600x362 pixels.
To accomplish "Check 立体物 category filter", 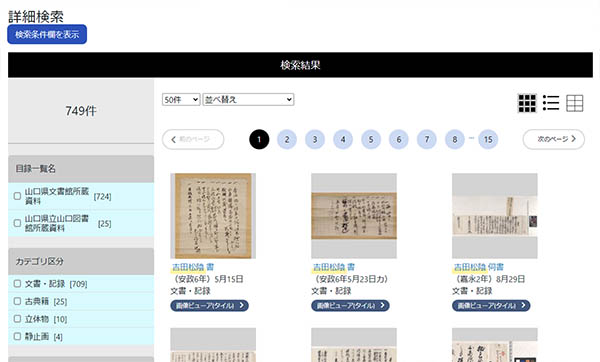I will [x=17, y=319].
